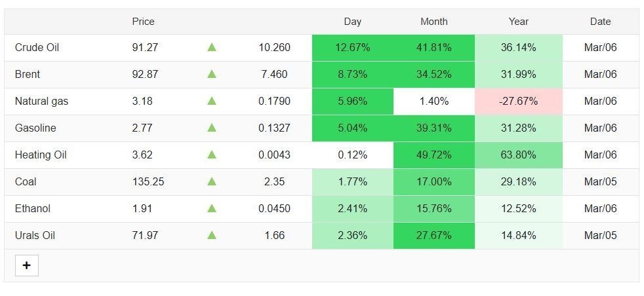The height and width of the screenshot is (296, 644).
Task: Click the red -27.67% Year cell
Action: click(518, 101)
